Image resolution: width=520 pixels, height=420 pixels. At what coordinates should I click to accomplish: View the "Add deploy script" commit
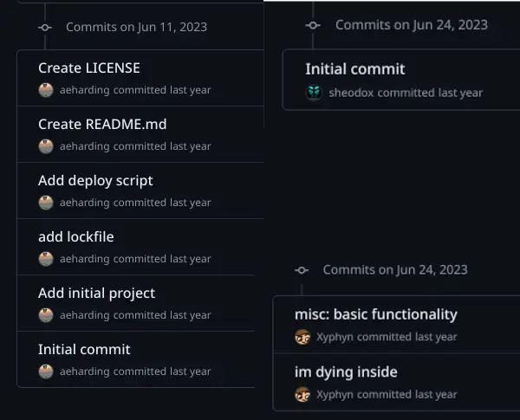pos(95,180)
